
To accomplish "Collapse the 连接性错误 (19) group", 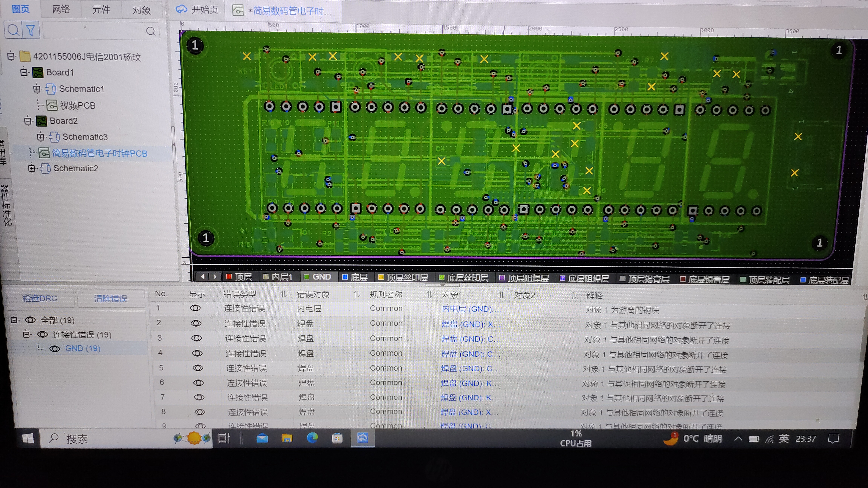I will pos(27,334).
